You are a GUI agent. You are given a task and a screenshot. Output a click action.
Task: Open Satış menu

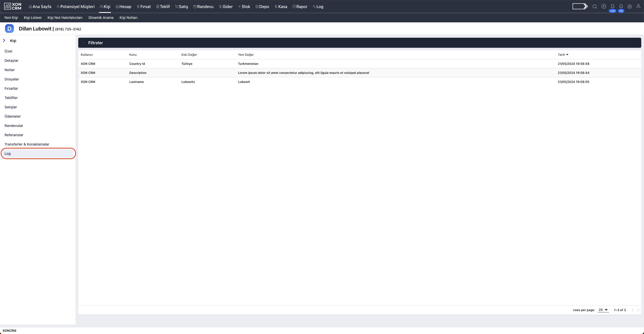(x=182, y=7)
